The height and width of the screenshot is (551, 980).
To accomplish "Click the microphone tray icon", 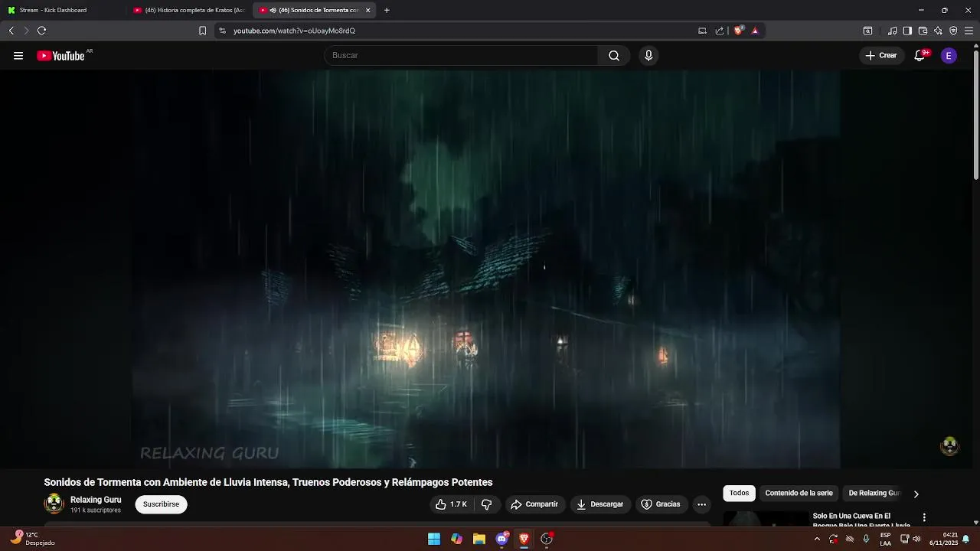I will [x=866, y=539].
